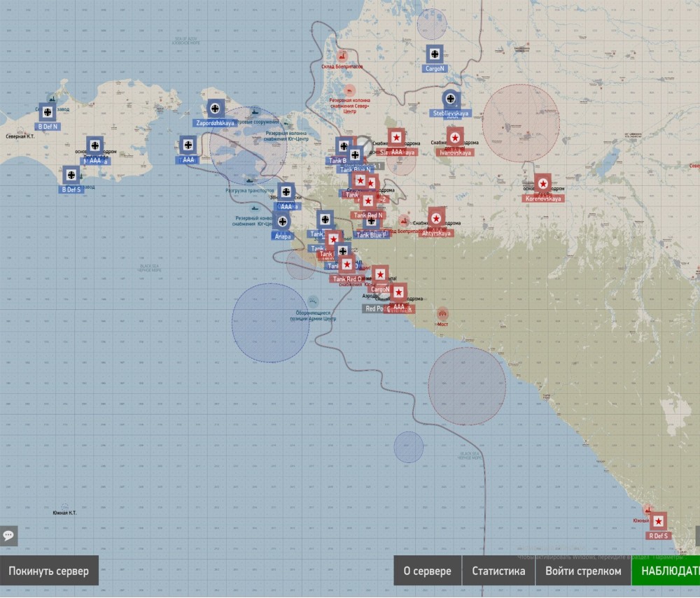Pick the red CargoN star icon near coast

click(x=380, y=275)
